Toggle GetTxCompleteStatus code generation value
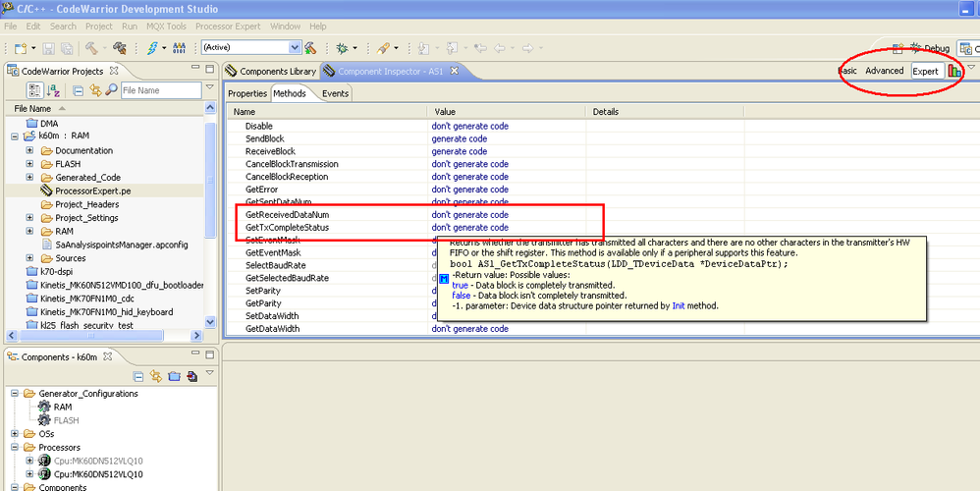Screen dimensions: 980x491 pos(470,228)
